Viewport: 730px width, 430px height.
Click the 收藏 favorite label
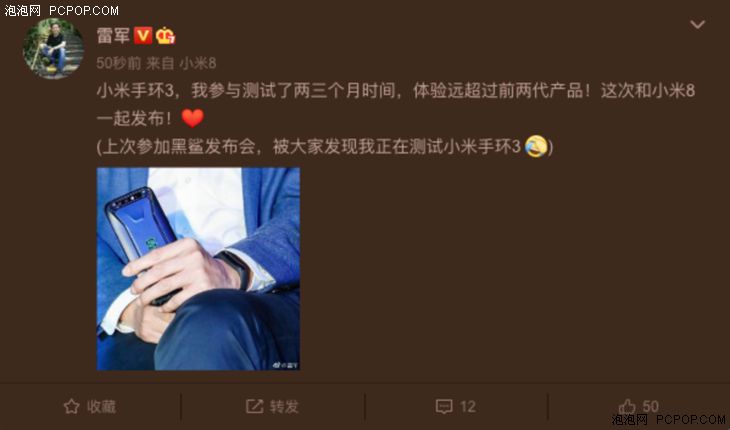coord(101,406)
